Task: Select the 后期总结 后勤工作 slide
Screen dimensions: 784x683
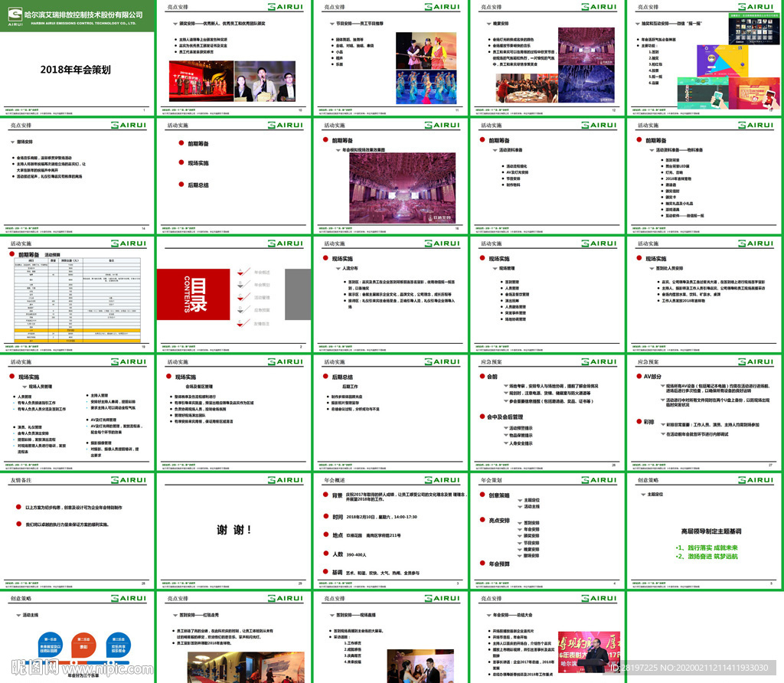Action: pyautogui.click(x=390, y=413)
